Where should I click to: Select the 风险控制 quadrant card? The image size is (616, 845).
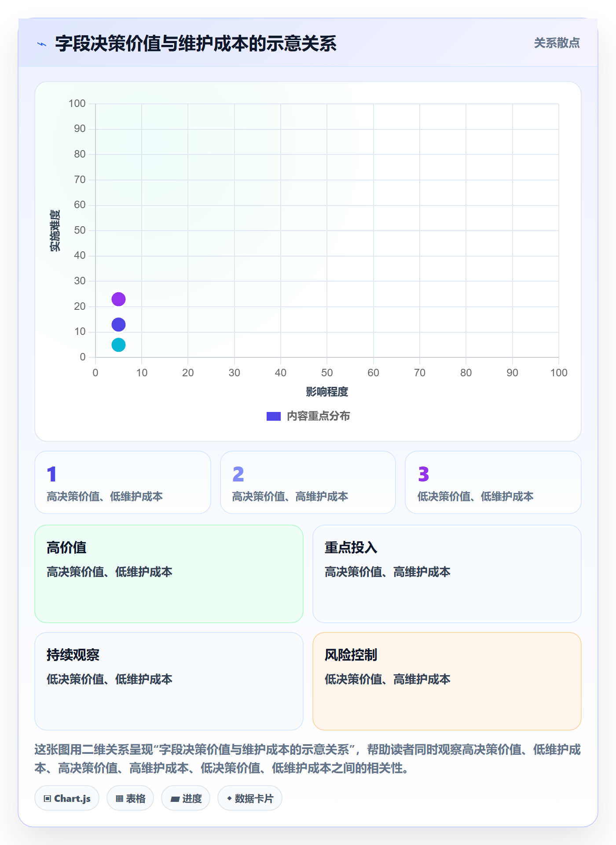(x=447, y=681)
